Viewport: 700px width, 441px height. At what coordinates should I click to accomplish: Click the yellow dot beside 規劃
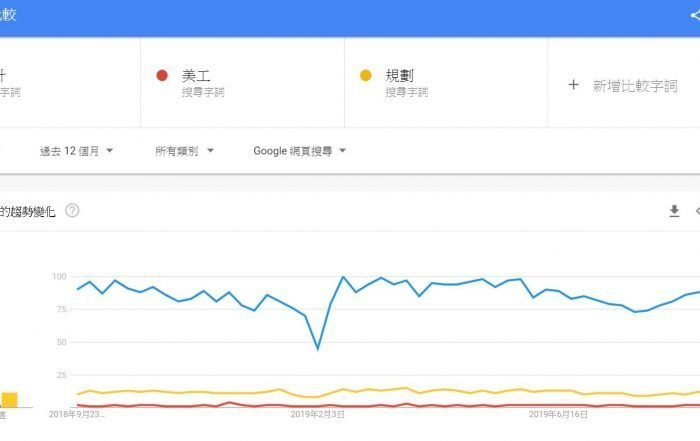pos(366,75)
